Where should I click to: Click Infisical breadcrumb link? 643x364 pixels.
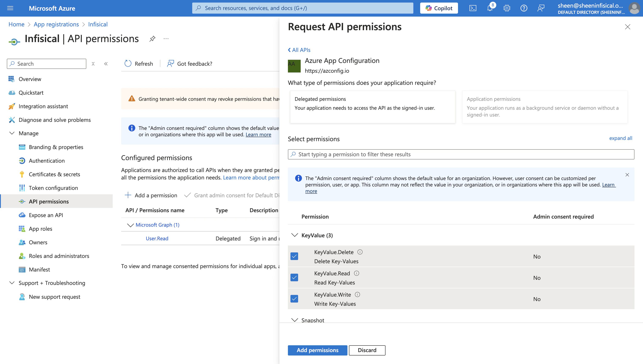(98, 24)
